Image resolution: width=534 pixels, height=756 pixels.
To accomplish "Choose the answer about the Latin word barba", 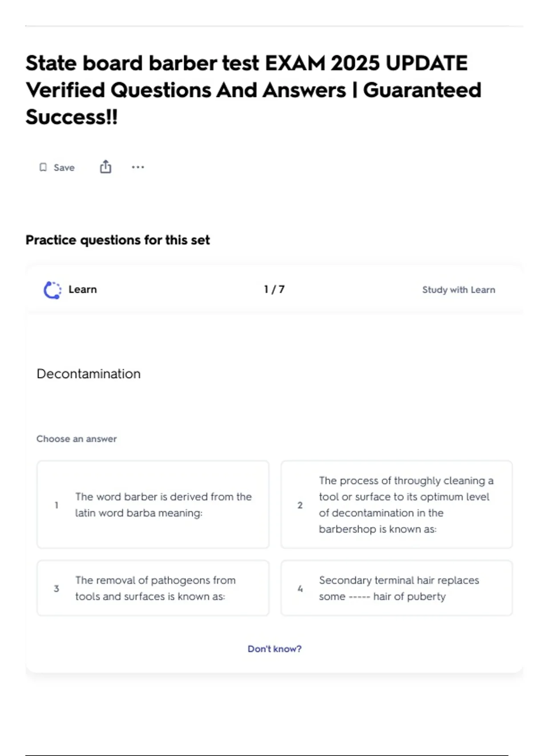I will point(153,505).
